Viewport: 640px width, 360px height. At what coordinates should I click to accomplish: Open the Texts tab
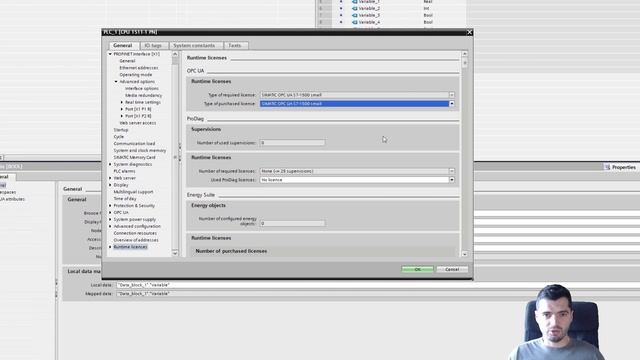235,45
